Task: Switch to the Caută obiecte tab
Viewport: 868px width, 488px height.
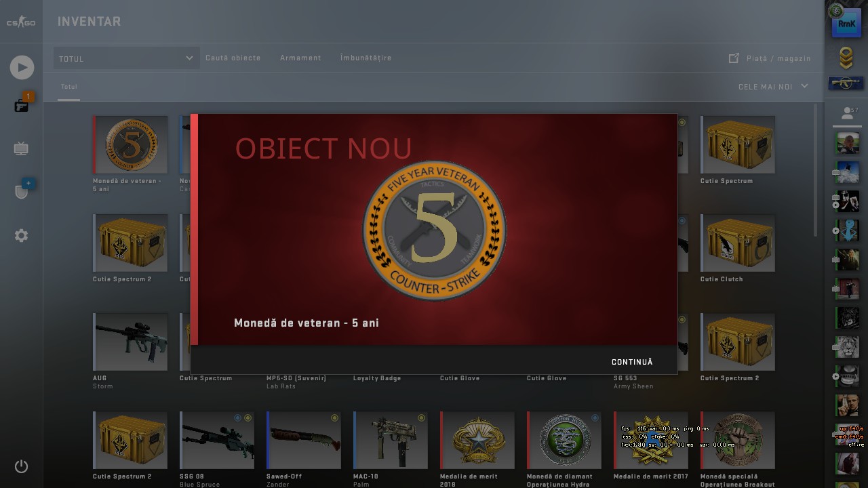Action: point(233,58)
